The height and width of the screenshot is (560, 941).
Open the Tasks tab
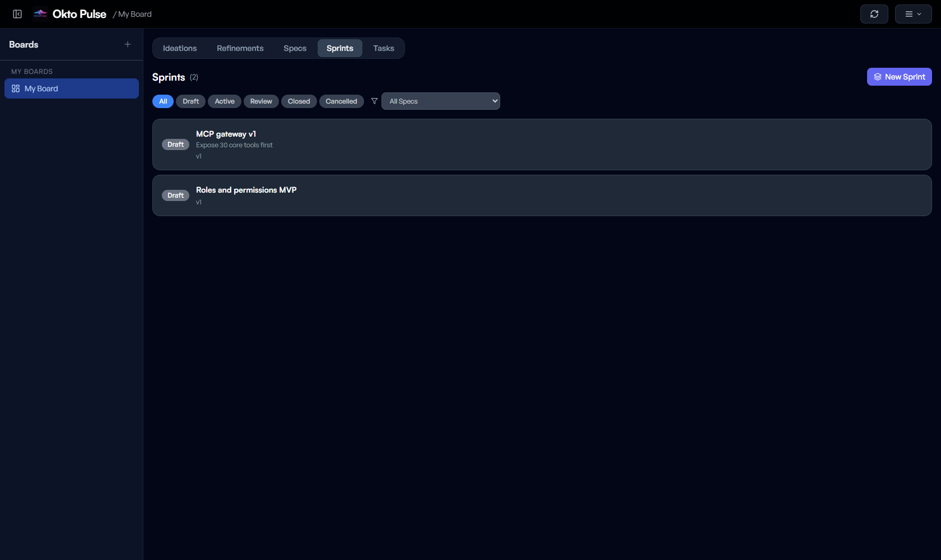point(384,48)
